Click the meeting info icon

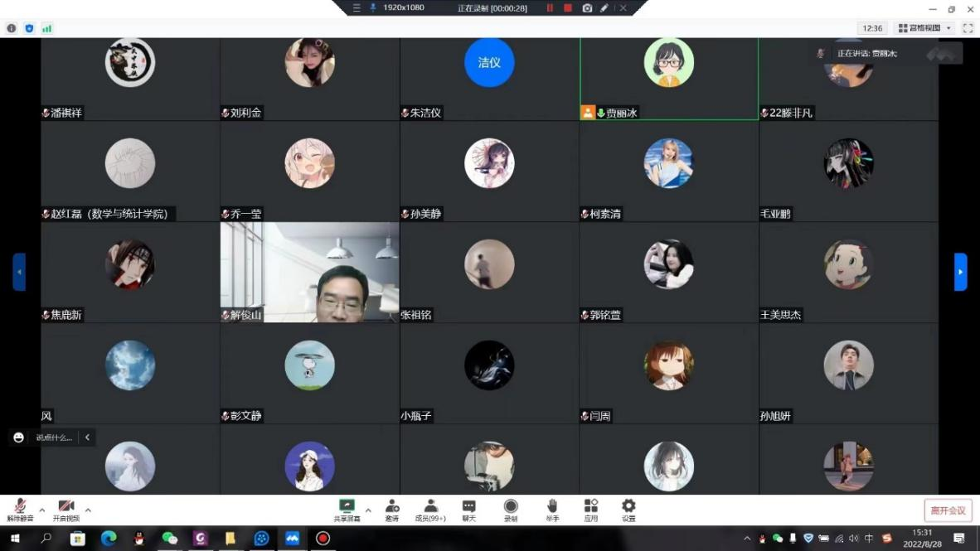12,28
